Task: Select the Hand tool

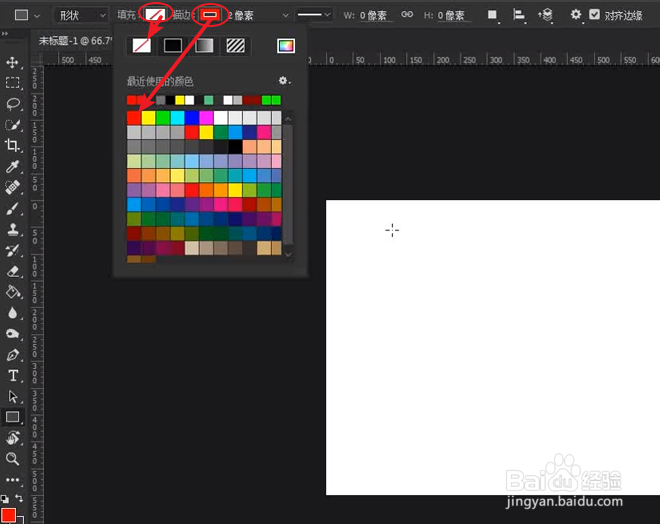Action: pyautogui.click(x=12, y=438)
